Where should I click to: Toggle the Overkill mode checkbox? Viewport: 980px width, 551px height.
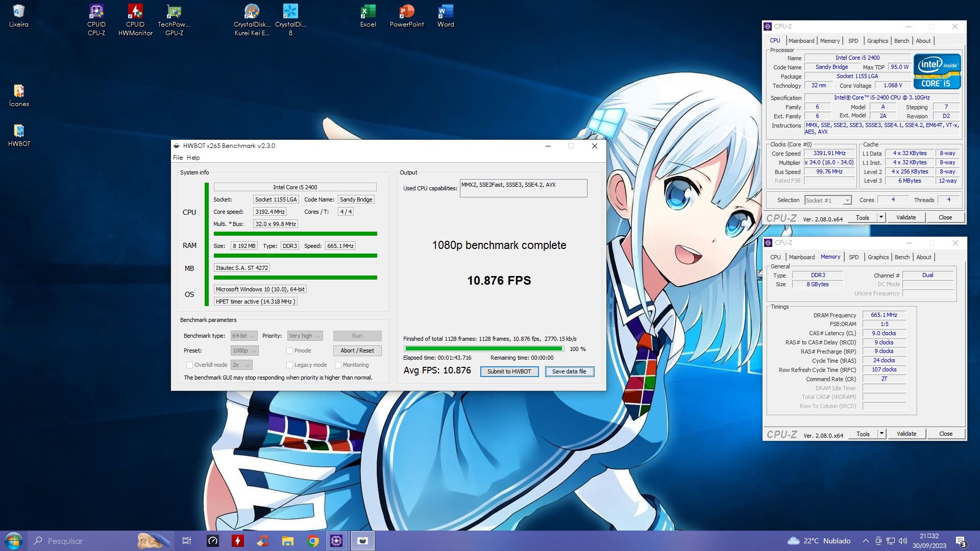[189, 365]
